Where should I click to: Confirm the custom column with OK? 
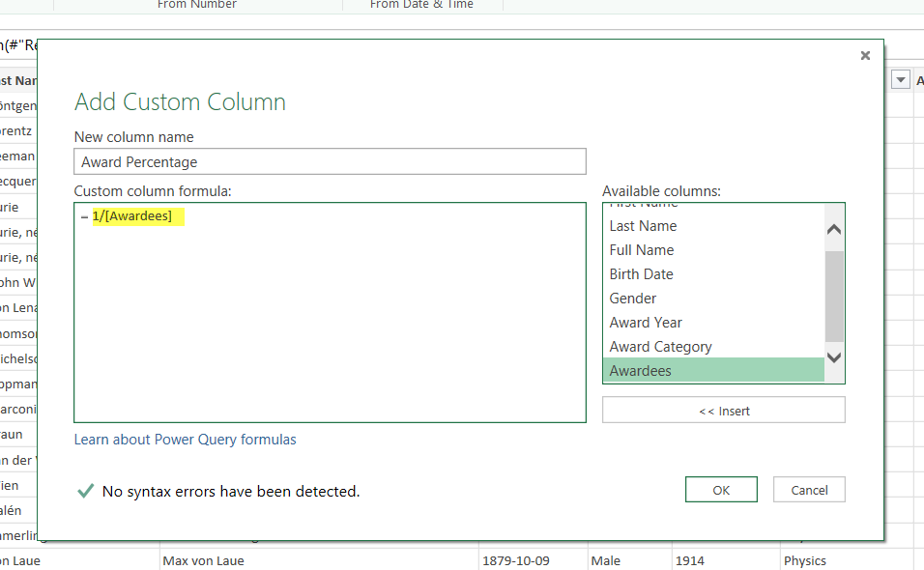click(721, 490)
